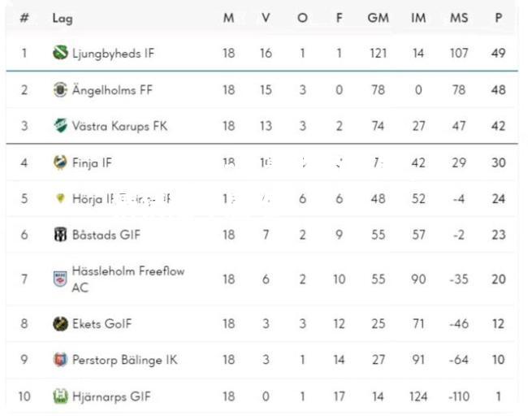Viewport: 528px width, 420px height.
Task: Sort standings by the GM header
Action: [379, 18]
